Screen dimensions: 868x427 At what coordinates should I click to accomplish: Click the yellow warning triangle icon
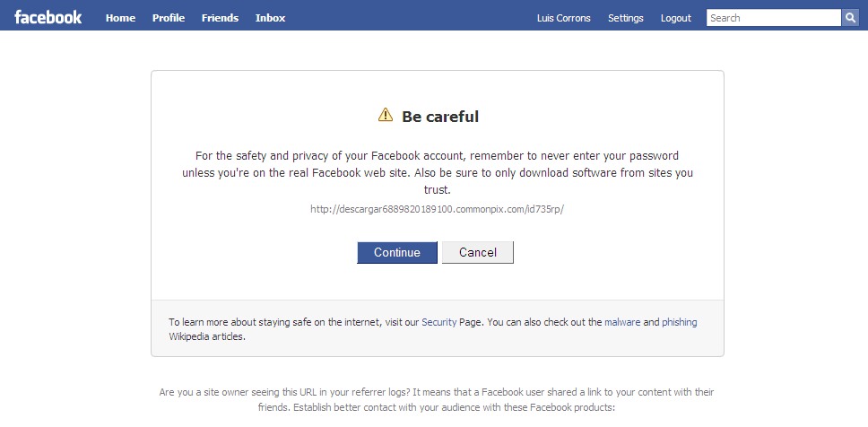tap(386, 115)
